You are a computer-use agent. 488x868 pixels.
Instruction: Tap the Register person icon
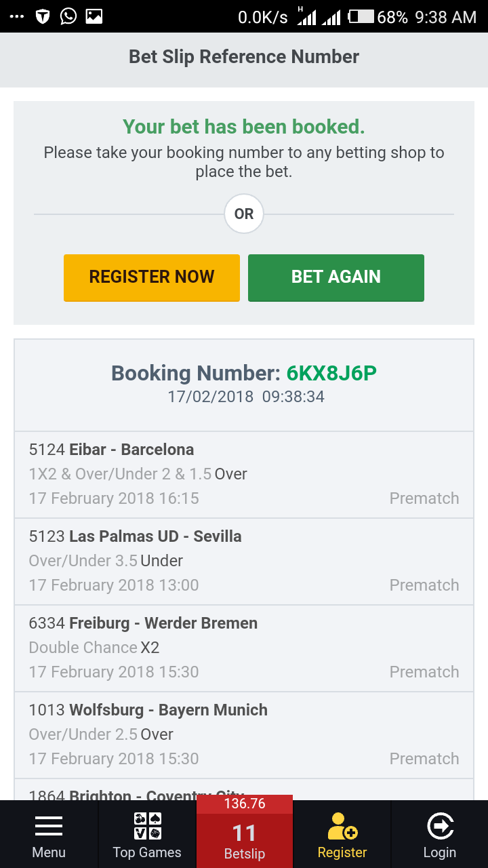pyautogui.click(x=342, y=826)
